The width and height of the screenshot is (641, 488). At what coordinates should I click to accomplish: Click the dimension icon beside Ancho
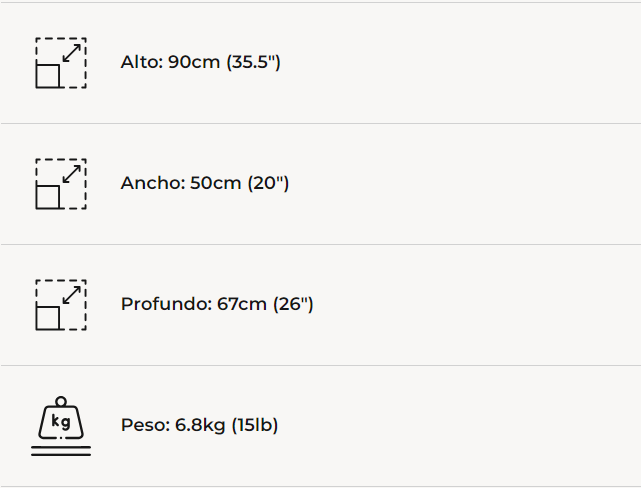pos(60,184)
